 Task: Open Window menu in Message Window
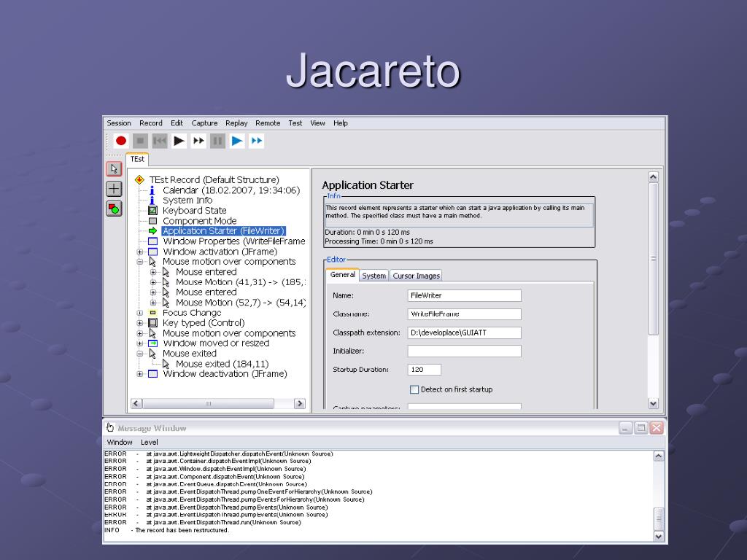(120, 442)
